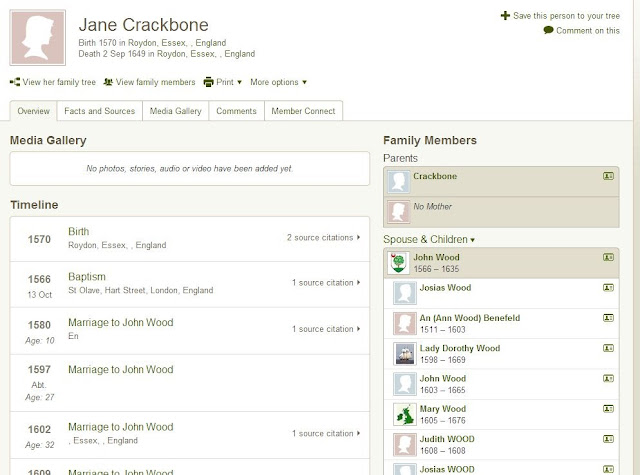Viewport: 640px width, 475px height.
Task: Open the Crackbone parent link
Action: point(435,176)
